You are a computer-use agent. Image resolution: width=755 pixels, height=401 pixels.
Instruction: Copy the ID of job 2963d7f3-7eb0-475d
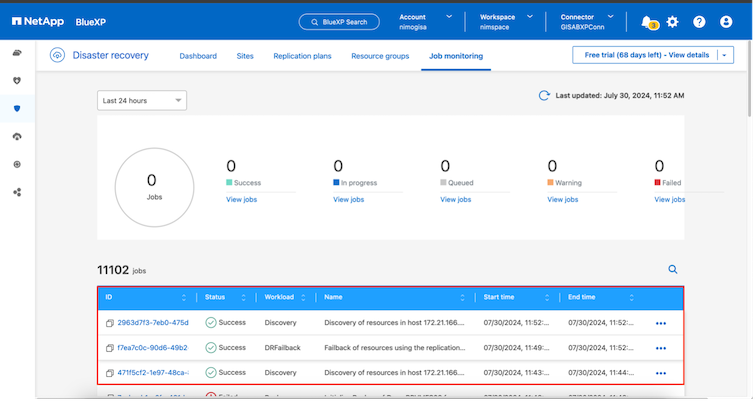110,323
